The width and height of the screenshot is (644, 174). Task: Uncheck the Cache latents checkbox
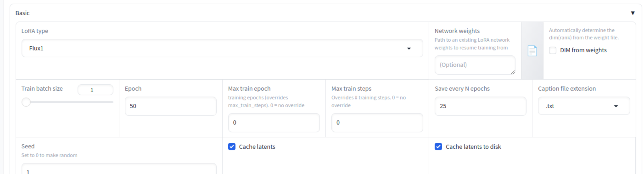click(x=232, y=147)
